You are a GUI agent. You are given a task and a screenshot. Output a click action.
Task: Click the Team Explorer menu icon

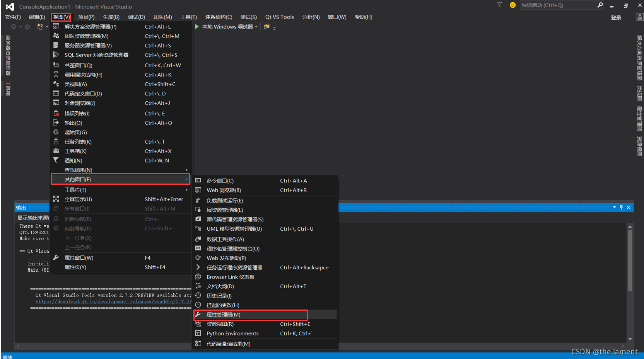point(56,36)
